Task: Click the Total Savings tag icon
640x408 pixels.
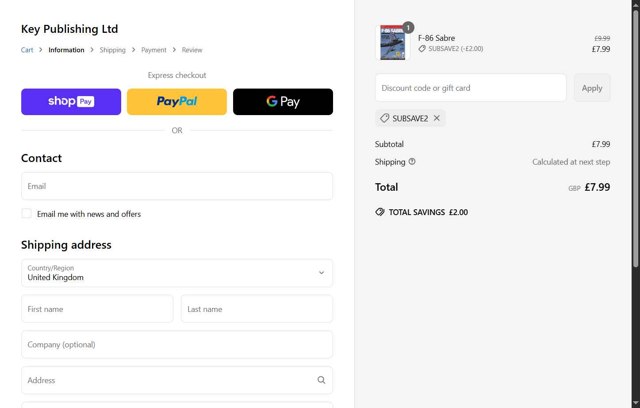Action: (380, 212)
